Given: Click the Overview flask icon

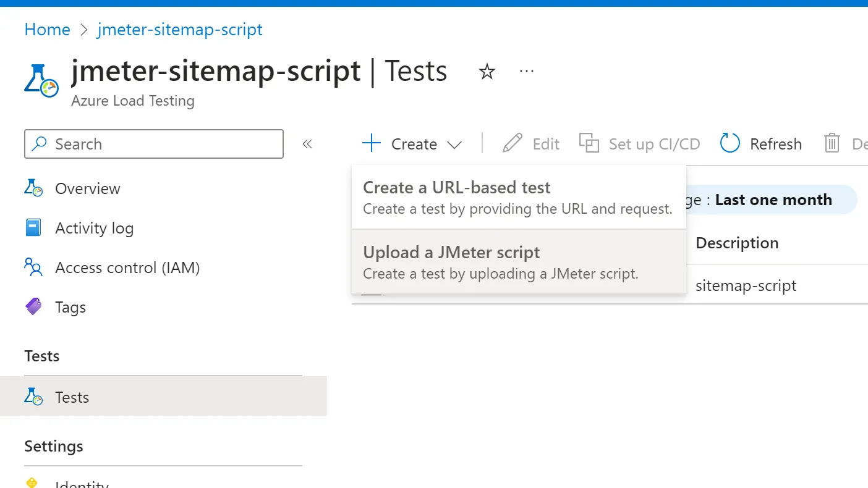Looking at the screenshot, I should point(33,188).
